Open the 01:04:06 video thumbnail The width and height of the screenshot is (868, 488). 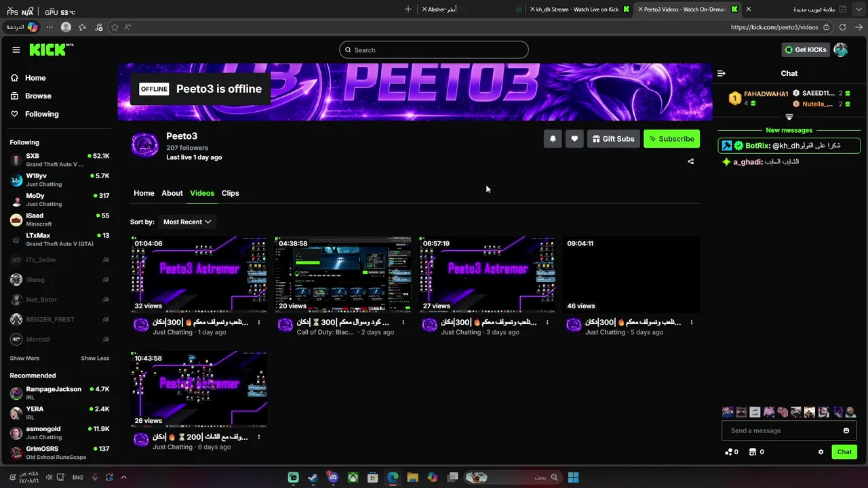(199, 274)
